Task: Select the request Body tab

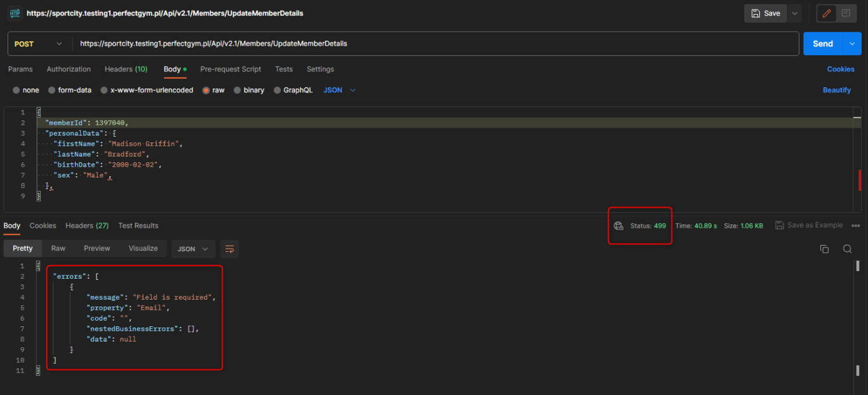Action: click(x=175, y=69)
